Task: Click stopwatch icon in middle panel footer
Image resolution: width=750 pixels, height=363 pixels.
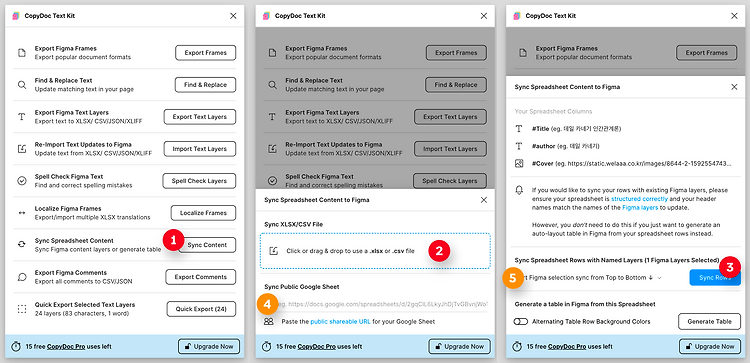Action: (x=266, y=346)
